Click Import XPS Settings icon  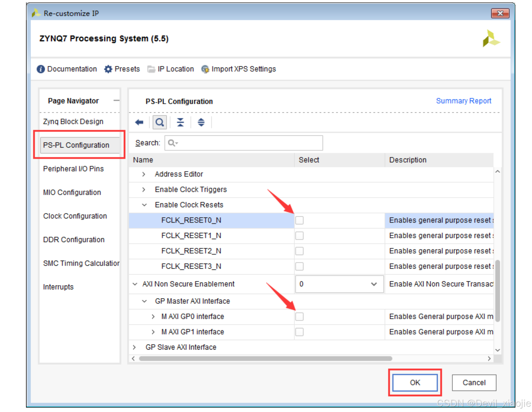(x=205, y=69)
